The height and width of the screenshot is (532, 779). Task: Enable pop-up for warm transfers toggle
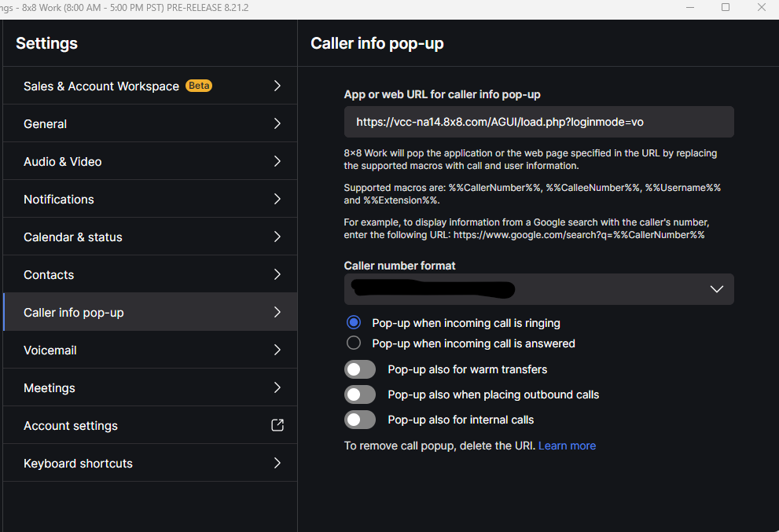(x=360, y=369)
